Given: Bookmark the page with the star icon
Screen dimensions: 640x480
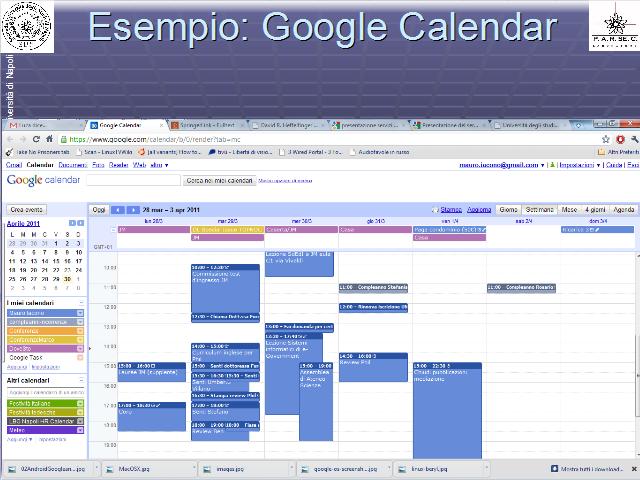Looking at the screenshot, I should [x=606, y=139].
